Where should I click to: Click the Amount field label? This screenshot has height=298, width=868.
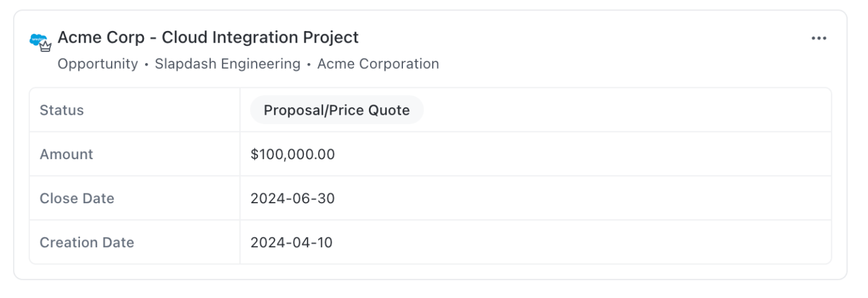pos(66,154)
